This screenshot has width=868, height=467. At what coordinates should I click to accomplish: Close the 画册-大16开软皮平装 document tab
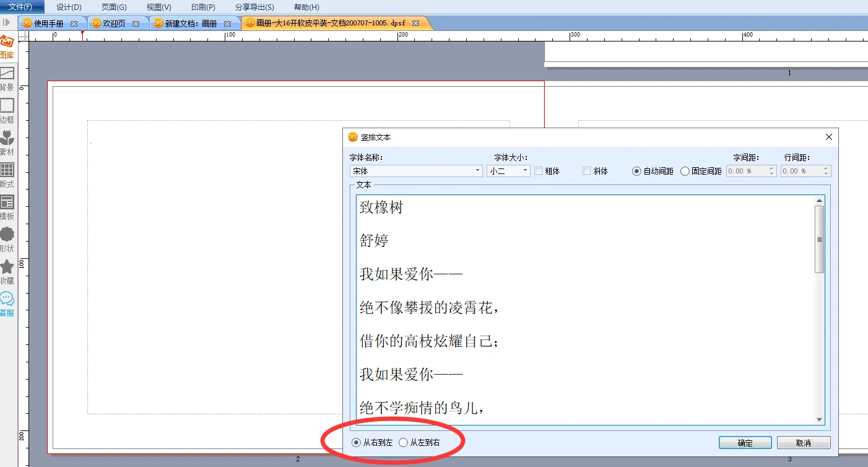416,23
